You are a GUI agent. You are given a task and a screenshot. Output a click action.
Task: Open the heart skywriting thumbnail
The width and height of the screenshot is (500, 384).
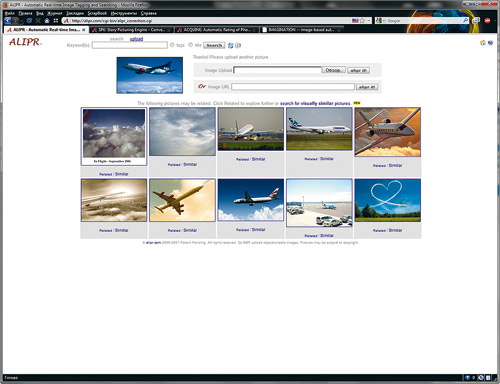point(388,200)
